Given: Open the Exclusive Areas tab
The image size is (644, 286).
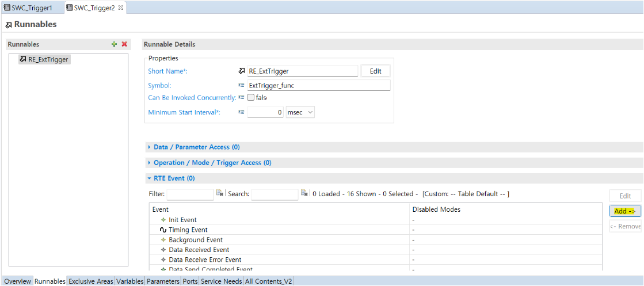Looking at the screenshot, I should pos(90,281).
